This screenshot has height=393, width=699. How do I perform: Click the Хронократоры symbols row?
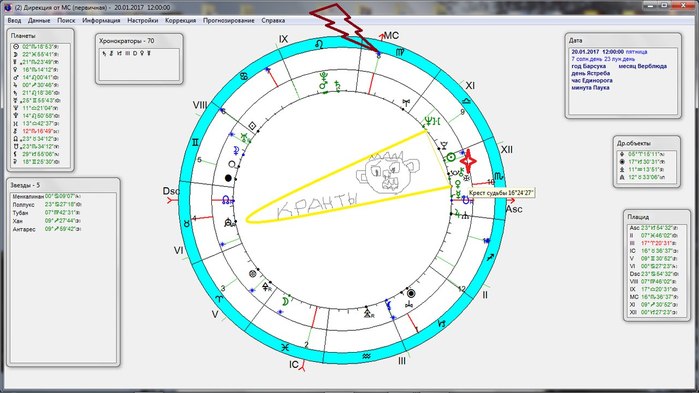tap(127, 53)
